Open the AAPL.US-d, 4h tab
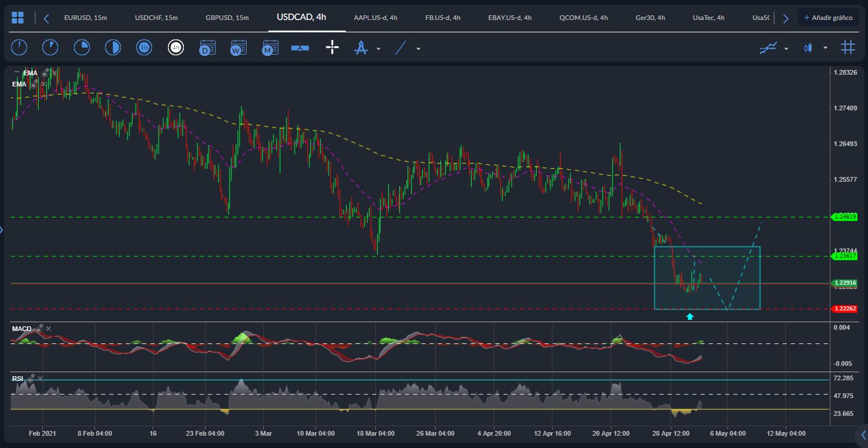This screenshot has height=448, width=868. point(376,18)
